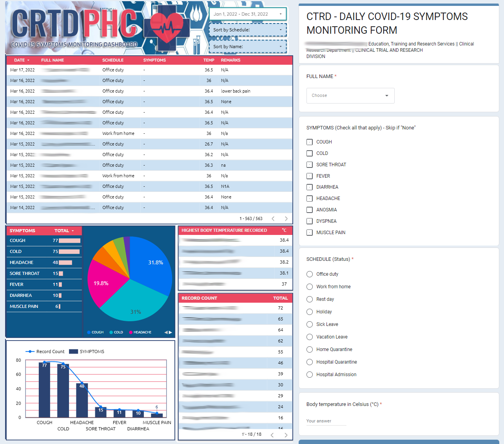Check the HEADACHE checkbox
Screen dimensions: 504x444
(310, 198)
